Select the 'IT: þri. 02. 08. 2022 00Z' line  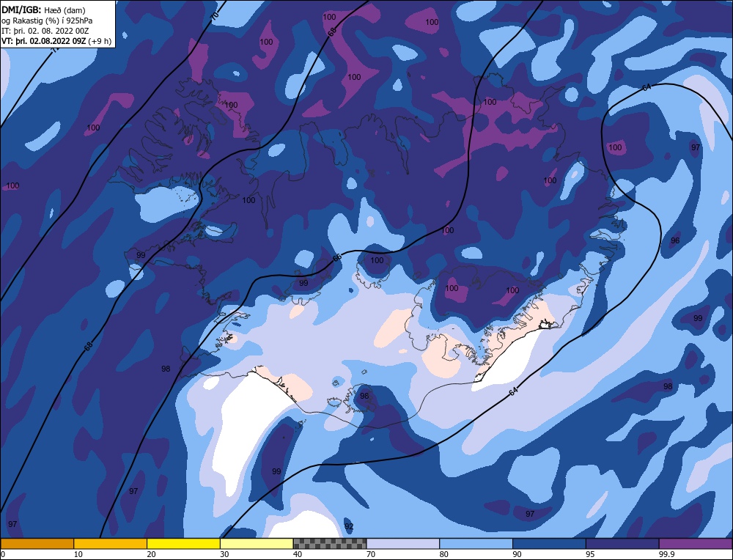[45, 31]
